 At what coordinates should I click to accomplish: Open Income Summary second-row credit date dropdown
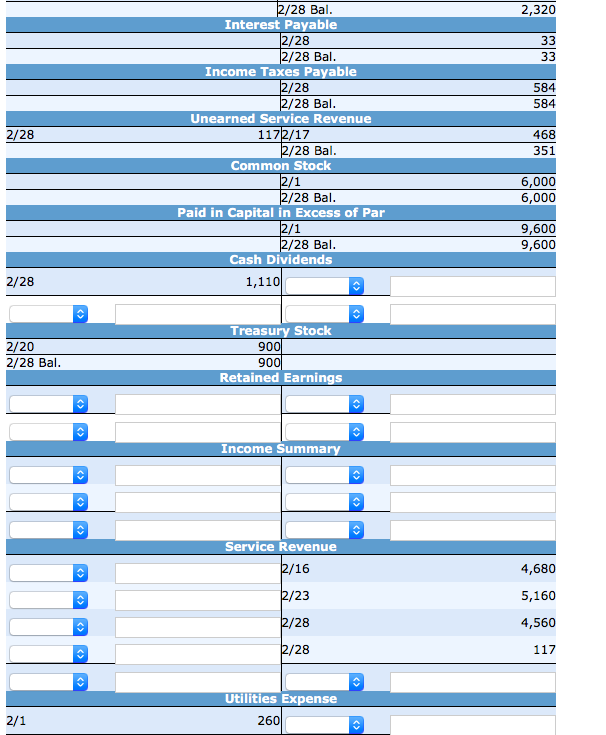[x=324, y=502]
